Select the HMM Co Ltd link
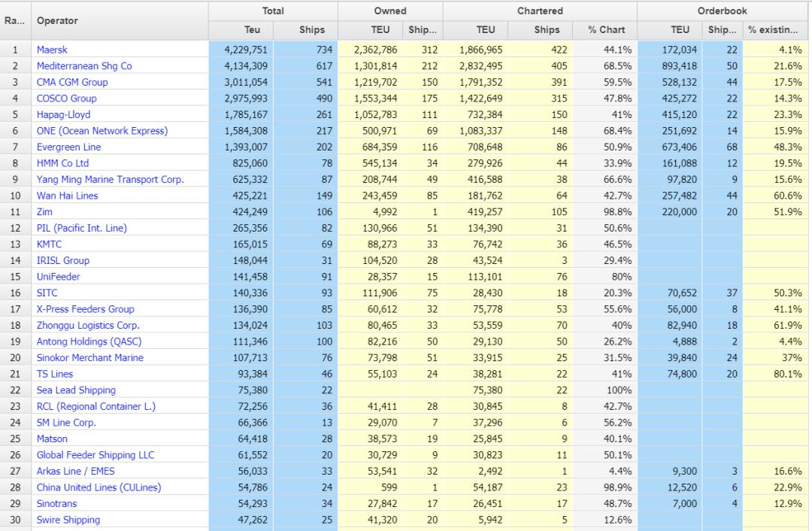 coord(62,163)
